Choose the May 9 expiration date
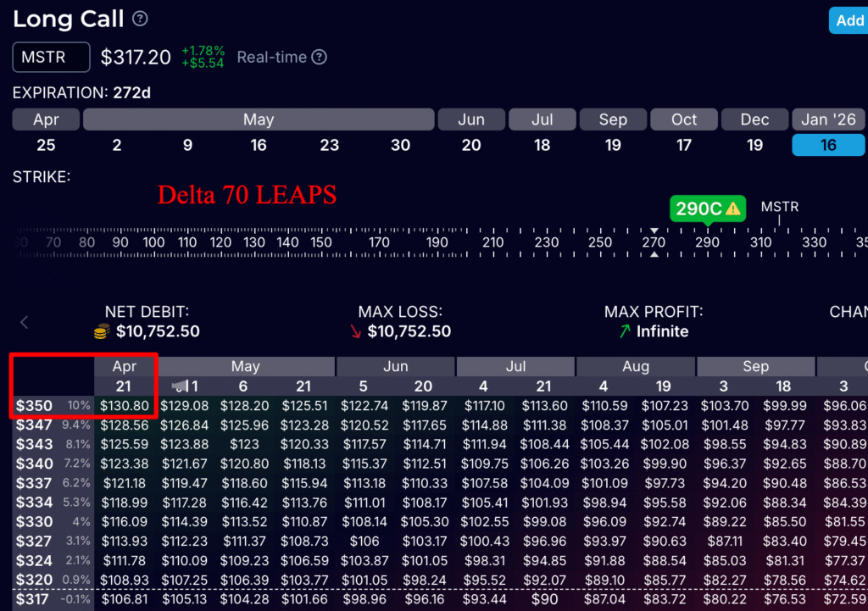The image size is (868, 611). 187,145
